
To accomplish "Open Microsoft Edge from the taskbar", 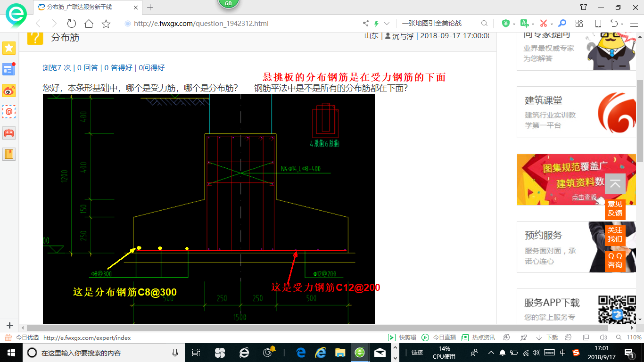I will [x=301, y=353].
